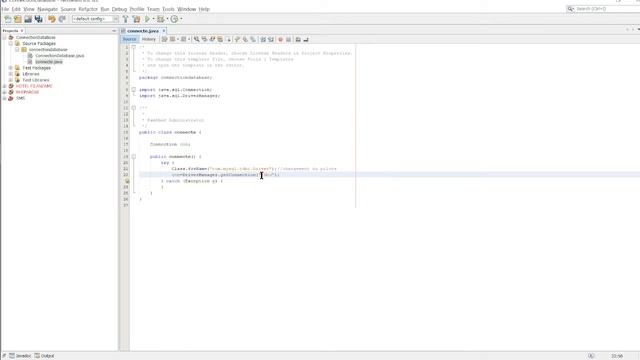Screen dimensions: 640x360
Task: Click the Profile Project clock icon
Action: 174,19
